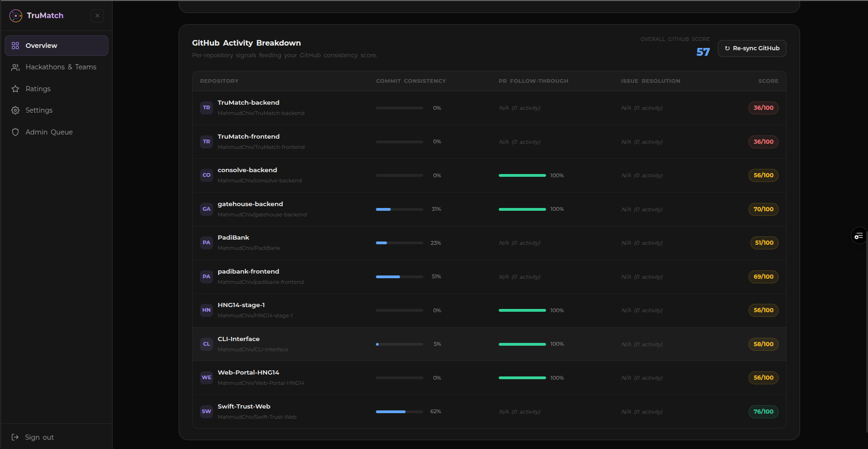The image size is (868, 449).
Task: Select the HNG14-stage-1 repository name
Action: (241, 305)
